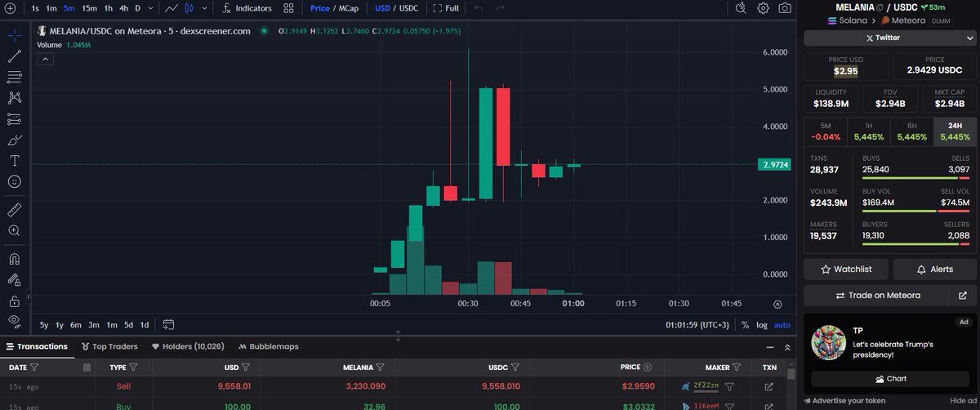The image size is (980, 410).
Task: Set chart range to 6m
Action: tap(76, 324)
